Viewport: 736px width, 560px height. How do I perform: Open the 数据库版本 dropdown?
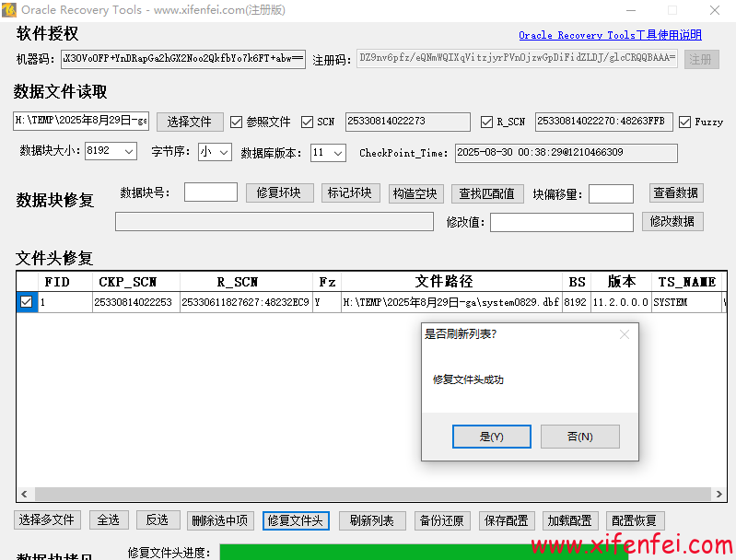[328, 153]
